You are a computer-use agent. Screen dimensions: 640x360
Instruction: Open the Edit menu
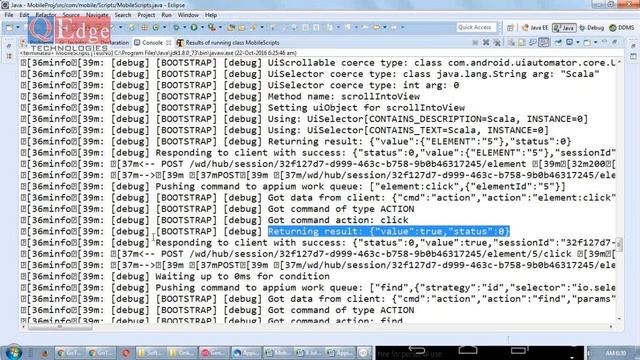(24, 15)
